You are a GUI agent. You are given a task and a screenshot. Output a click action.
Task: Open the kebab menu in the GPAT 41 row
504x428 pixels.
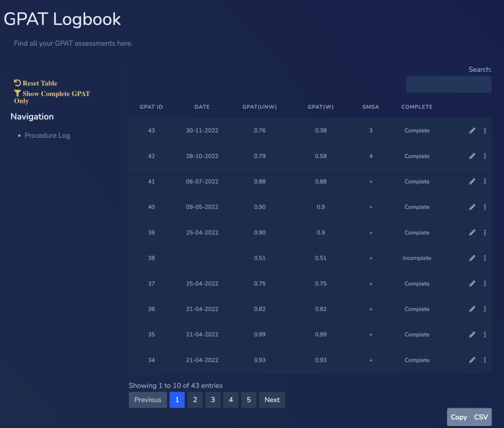tap(485, 182)
